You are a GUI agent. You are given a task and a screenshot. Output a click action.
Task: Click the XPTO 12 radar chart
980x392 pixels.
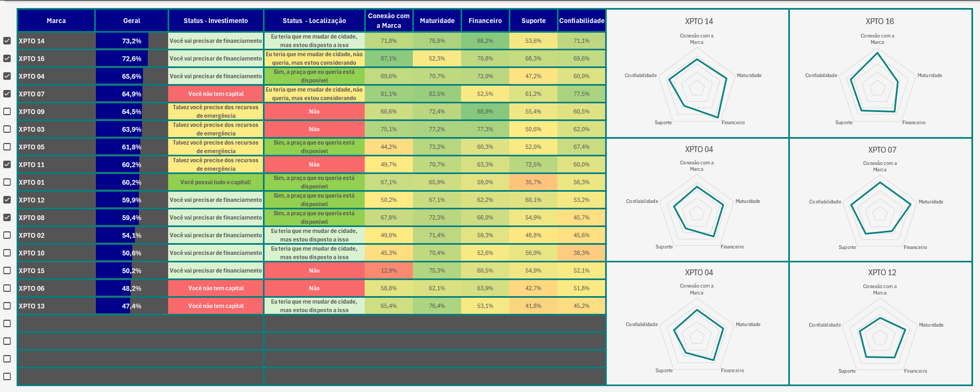tap(880, 323)
